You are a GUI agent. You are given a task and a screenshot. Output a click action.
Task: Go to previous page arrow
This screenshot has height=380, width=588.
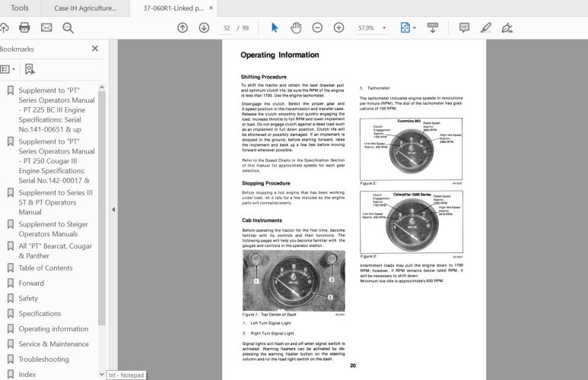tap(183, 27)
